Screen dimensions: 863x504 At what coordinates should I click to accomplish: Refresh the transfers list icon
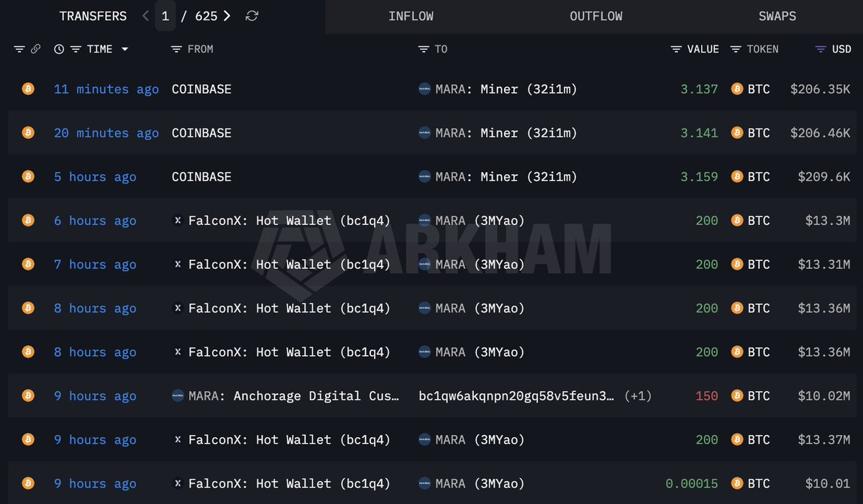coord(252,16)
